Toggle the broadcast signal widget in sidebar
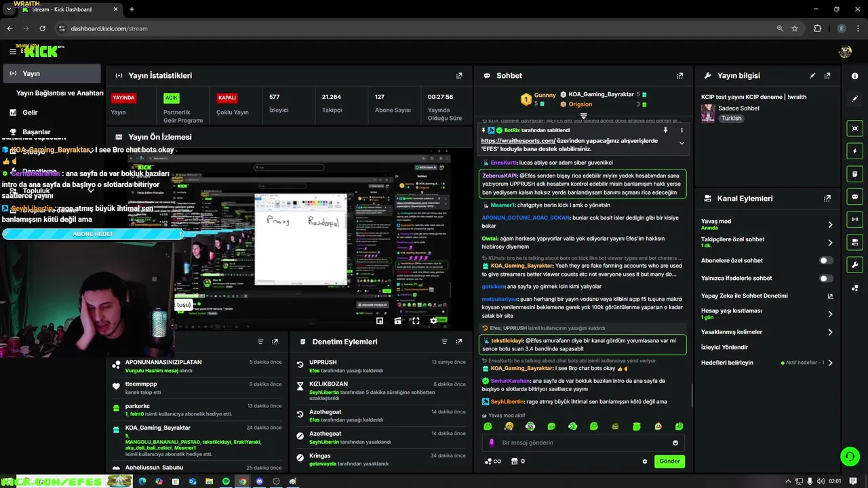This screenshot has width=868, height=488. 854,219
